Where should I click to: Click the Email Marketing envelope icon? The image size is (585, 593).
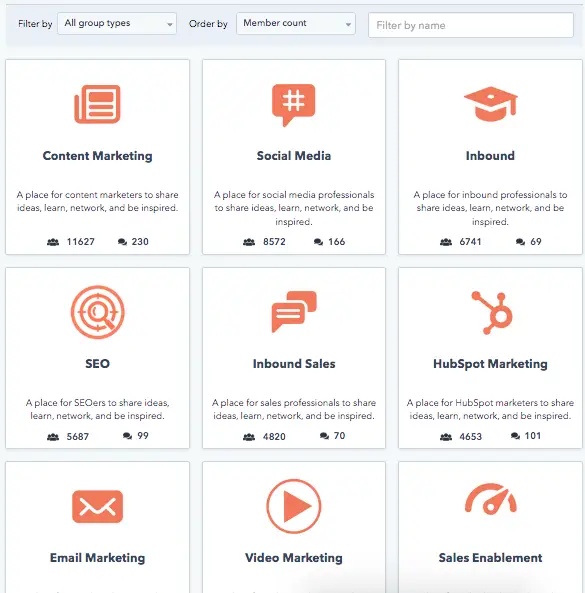pyautogui.click(x=98, y=506)
